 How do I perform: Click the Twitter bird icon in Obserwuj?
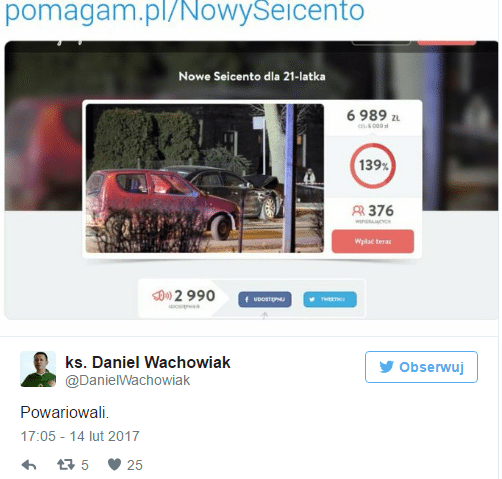pyautogui.click(x=386, y=367)
